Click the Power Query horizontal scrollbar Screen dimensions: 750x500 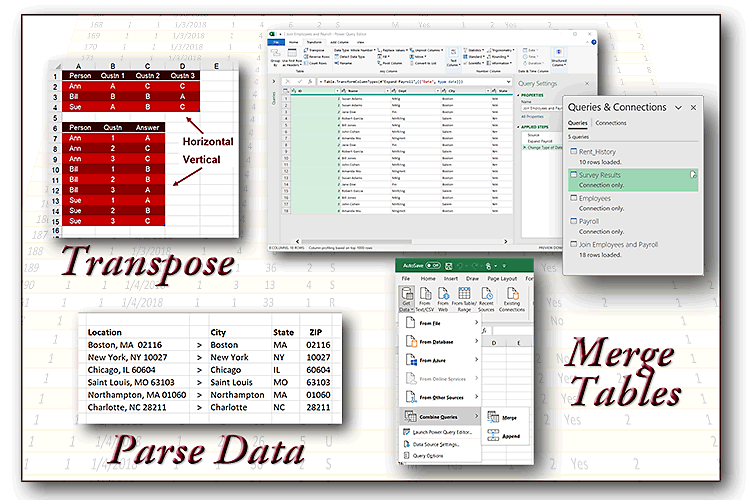pyautogui.click(x=402, y=242)
